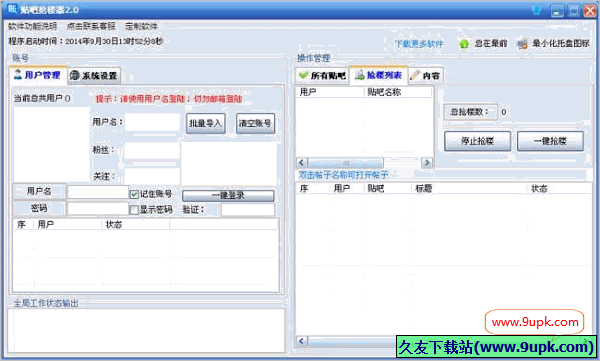
Task: Click the 总抢楼数 label
Action: click(470, 112)
